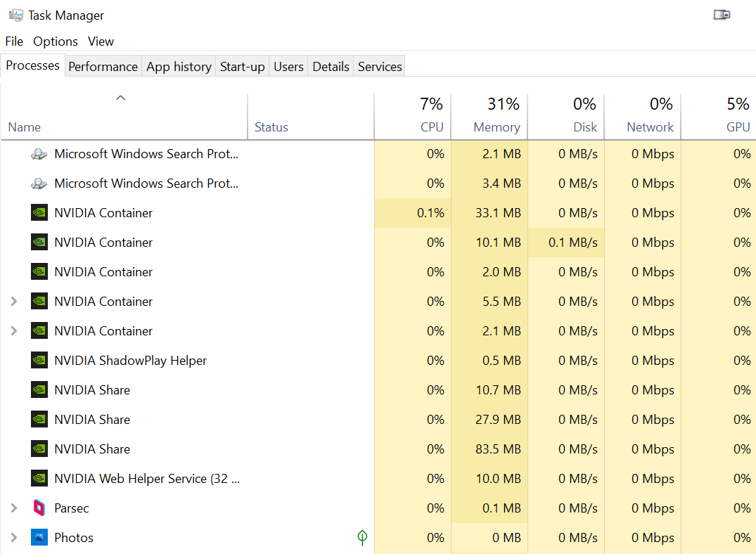The width and height of the screenshot is (756, 554).
Task: Switch to the Performance tab
Action: point(103,67)
